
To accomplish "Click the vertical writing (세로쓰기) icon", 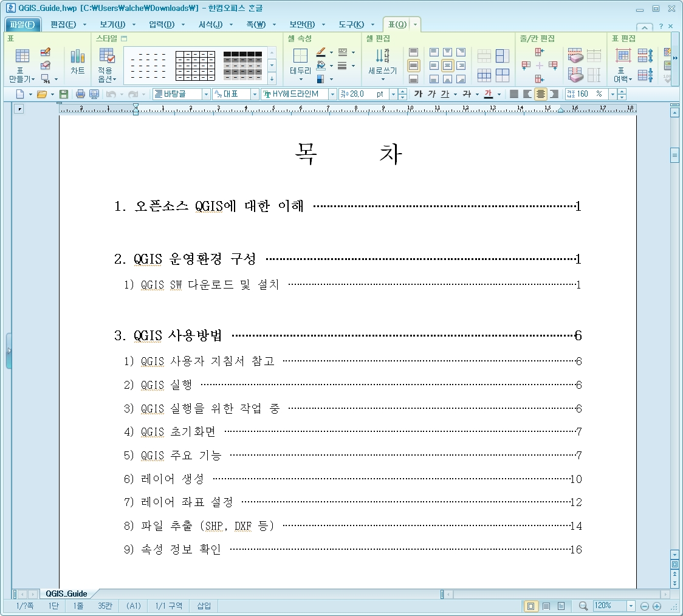I will coord(382,63).
